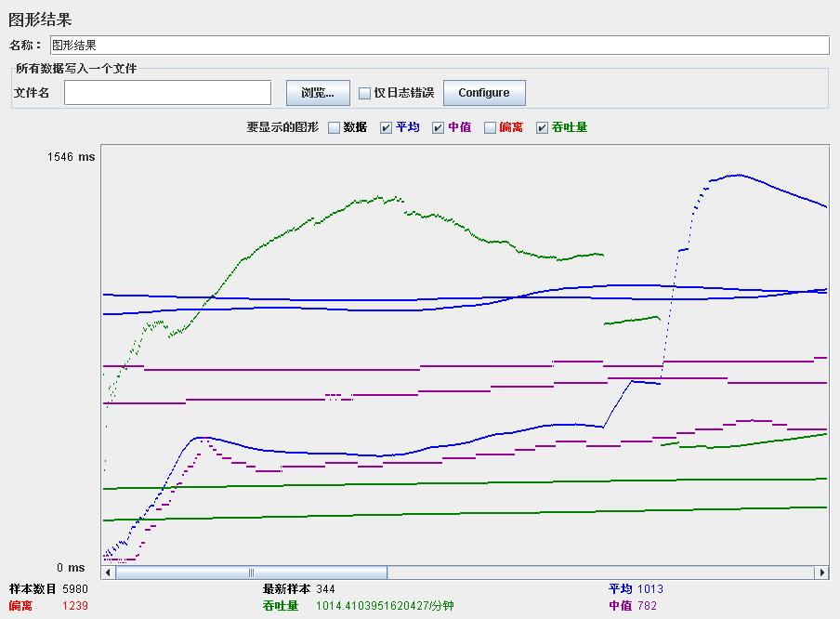Click the left arrow of graph scrollbar
The width and height of the screenshot is (840, 619).
(x=108, y=573)
